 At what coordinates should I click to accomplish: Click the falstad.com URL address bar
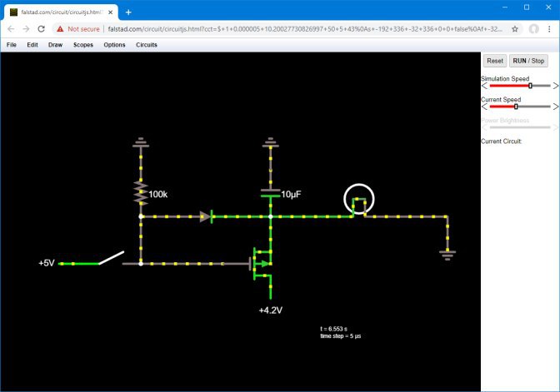[x=305, y=29]
